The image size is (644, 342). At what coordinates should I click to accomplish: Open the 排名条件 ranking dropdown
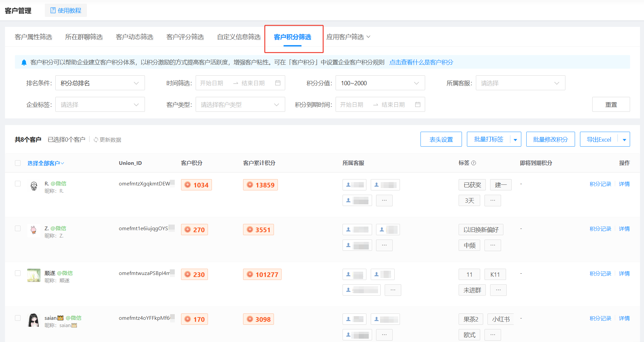100,83
